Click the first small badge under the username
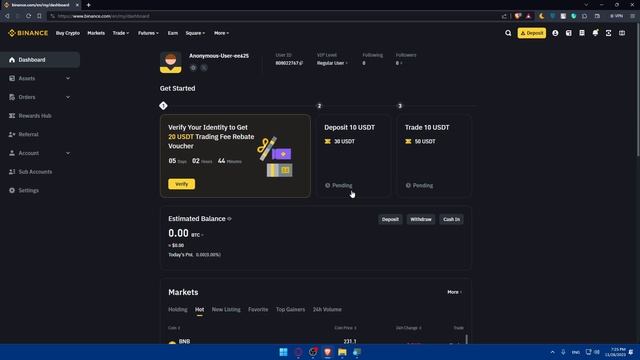This screenshot has width=640, height=360. click(x=193, y=68)
